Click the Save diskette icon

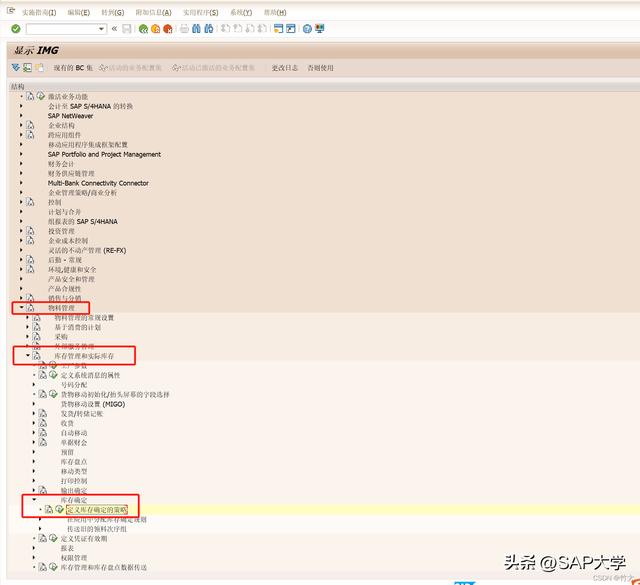[x=127, y=29]
